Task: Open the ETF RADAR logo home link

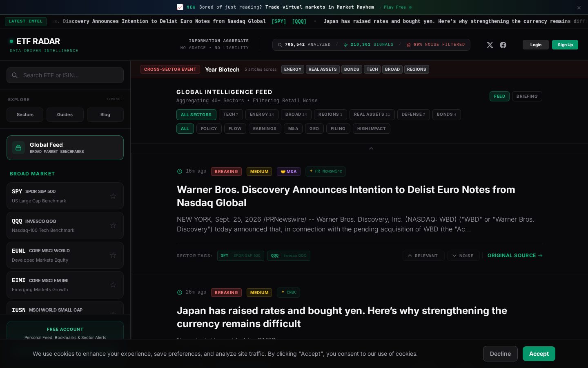Action: 38,41
